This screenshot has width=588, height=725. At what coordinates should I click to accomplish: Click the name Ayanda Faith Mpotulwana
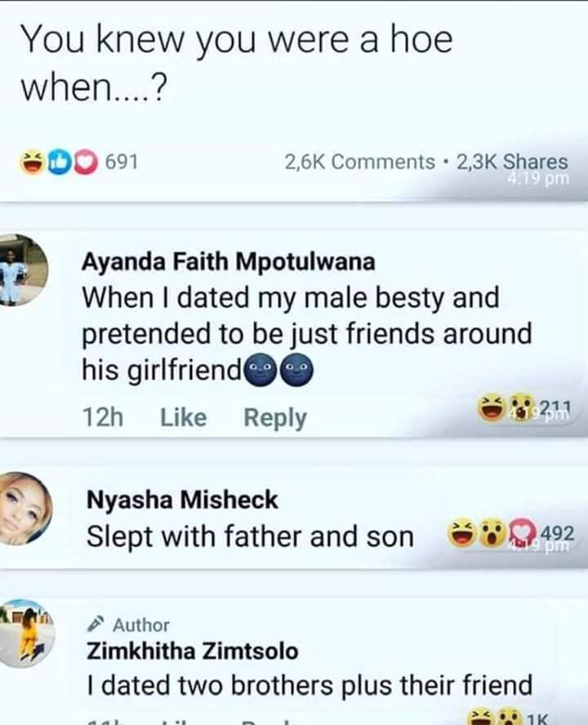[229, 262]
